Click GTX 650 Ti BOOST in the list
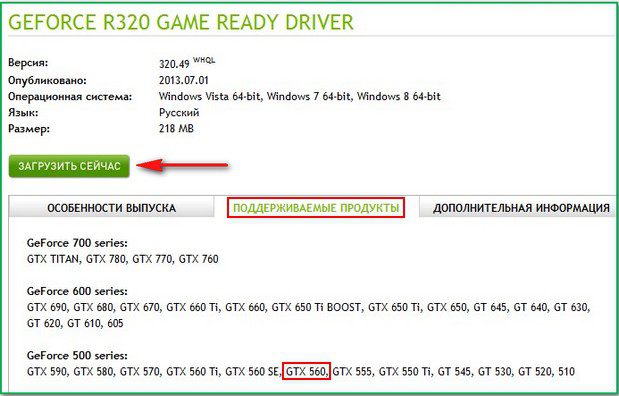Image resolution: width=619 pixels, height=396 pixels. click(x=316, y=307)
